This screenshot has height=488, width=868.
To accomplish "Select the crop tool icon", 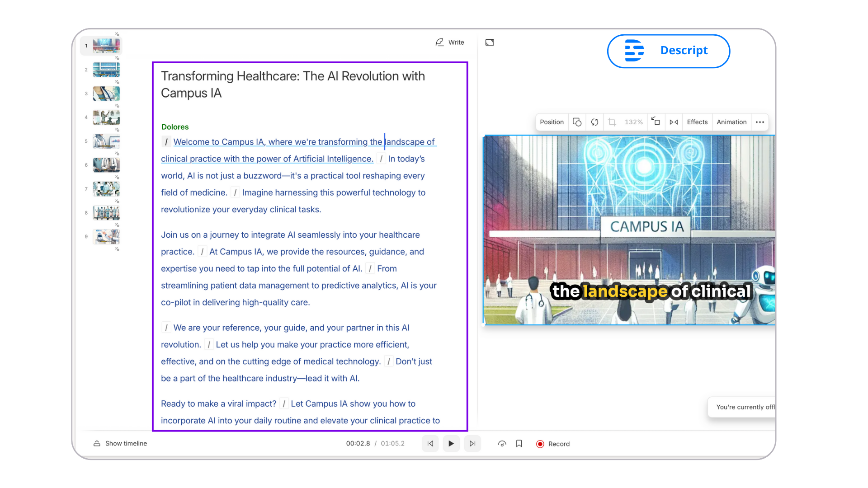I will (x=612, y=122).
